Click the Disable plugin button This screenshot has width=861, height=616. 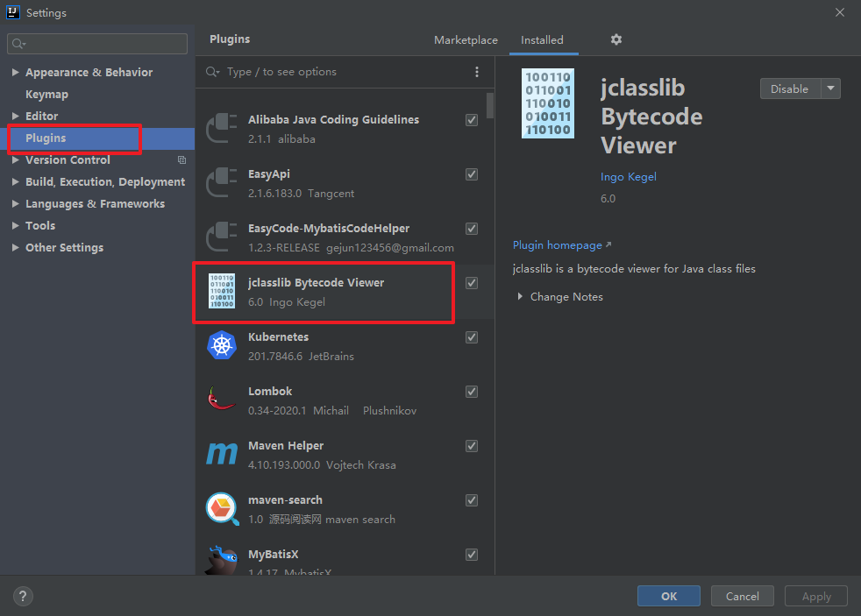pyautogui.click(x=790, y=89)
